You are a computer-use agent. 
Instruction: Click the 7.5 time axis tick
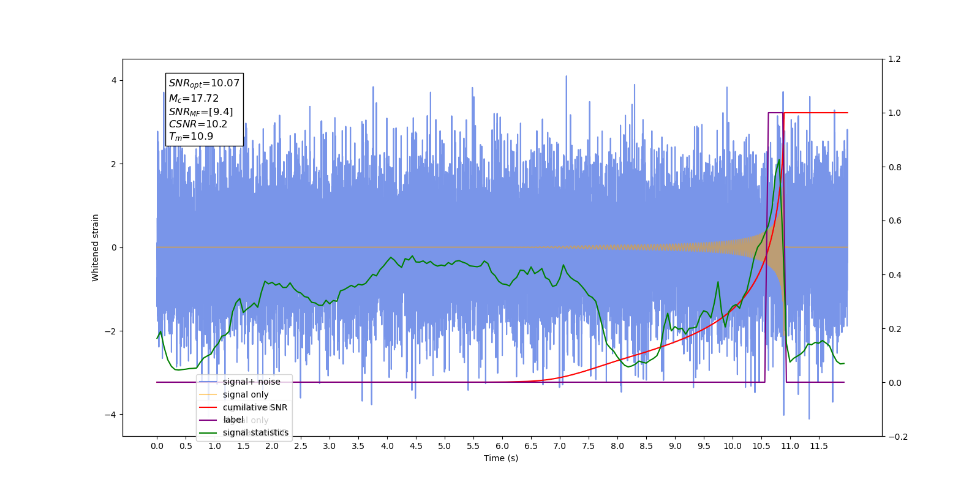[589, 446]
